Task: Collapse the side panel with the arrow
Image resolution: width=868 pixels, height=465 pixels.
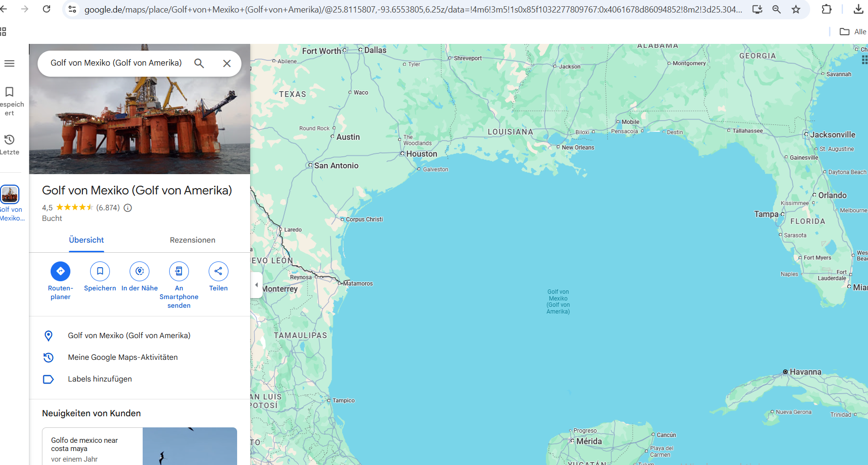Action: pyautogui.click(x=256, y=285)
